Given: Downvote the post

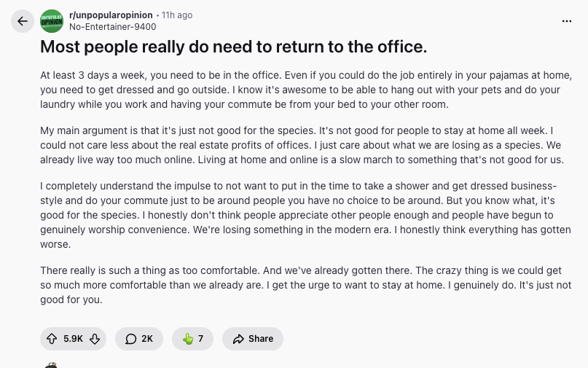Looking at the screenshot, I should tap(95, 339).
